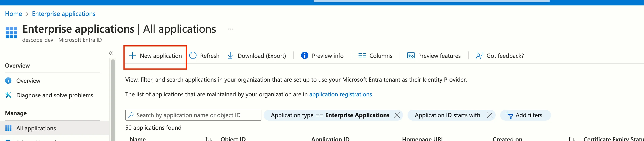Click the Application ID column header
The image size is (644, 141).
330,139
